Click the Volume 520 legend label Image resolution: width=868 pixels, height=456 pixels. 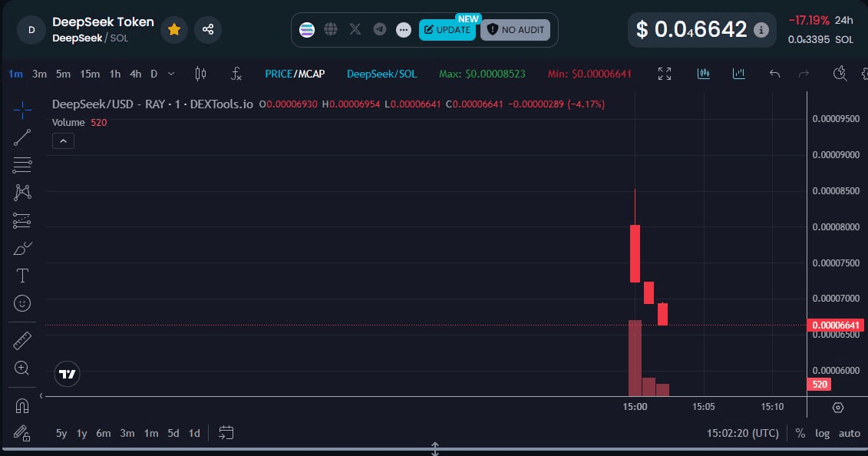click(x=79, y=122)
